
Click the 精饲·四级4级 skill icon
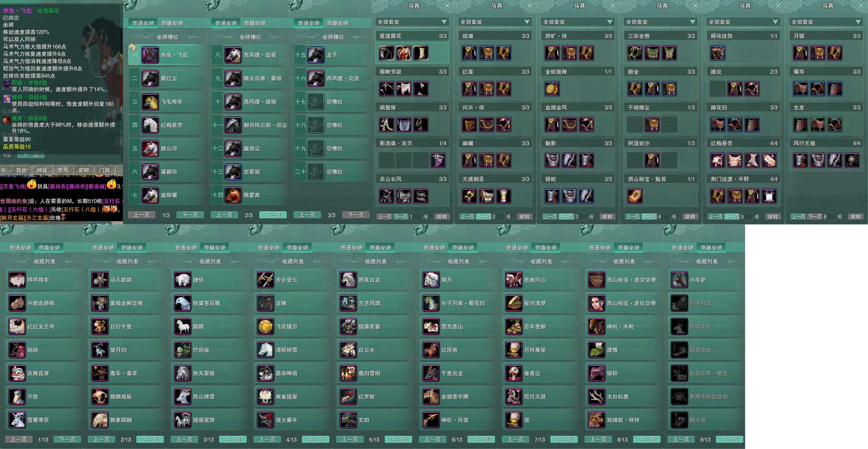click(7, 99)
